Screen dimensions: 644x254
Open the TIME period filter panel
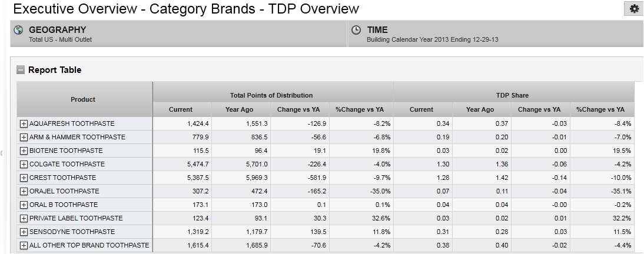pos(377,30)
